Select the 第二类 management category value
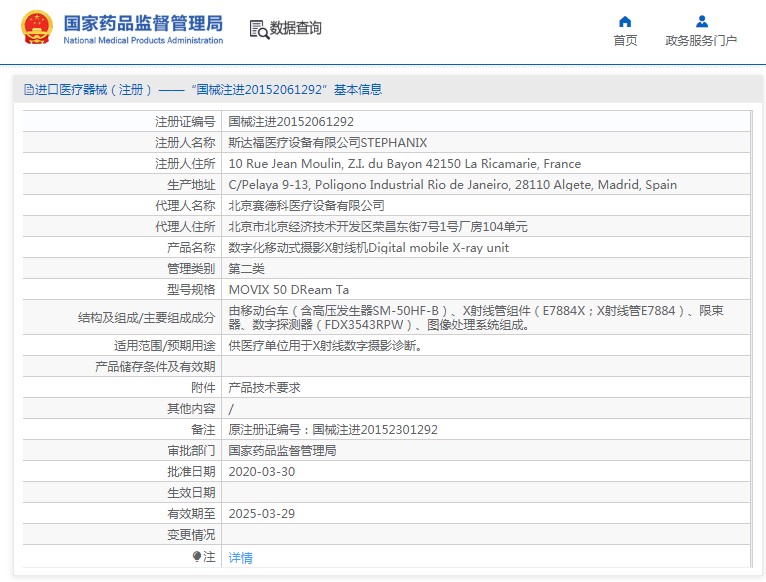Viewport: 766px width, 582px height. 247,269
